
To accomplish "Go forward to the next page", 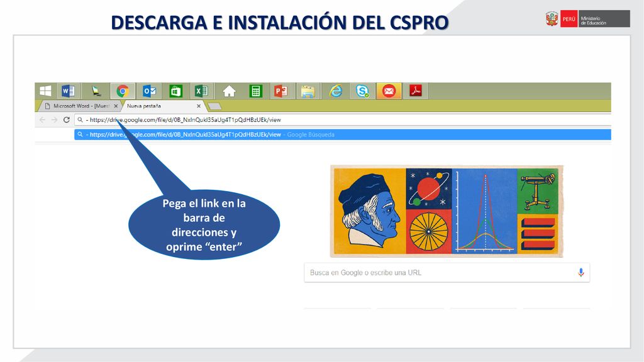I will (54, 120).
